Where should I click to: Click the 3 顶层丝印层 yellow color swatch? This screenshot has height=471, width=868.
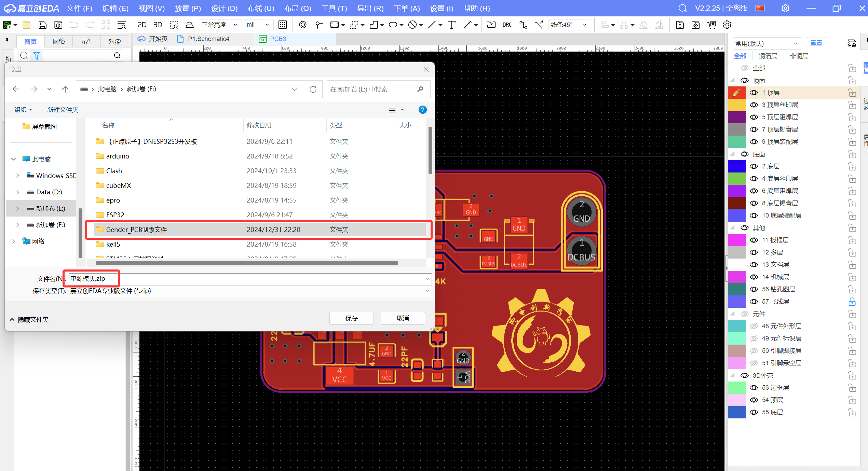point(736,105)
